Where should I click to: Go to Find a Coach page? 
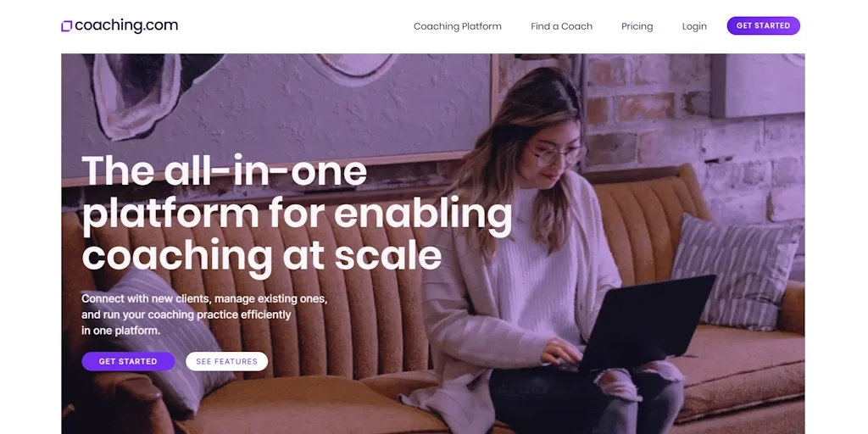coord(561,26)
